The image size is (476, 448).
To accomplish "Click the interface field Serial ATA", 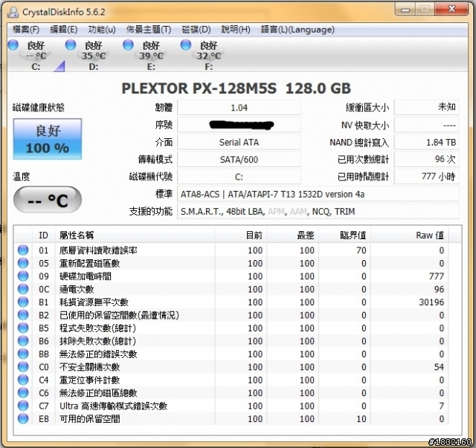I will tap(239, 142).
